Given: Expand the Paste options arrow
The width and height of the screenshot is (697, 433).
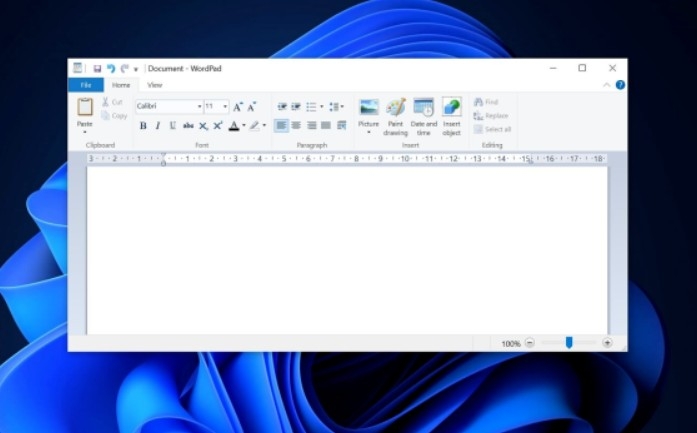Looking at the screenshot, I should [x=84, y=132].
